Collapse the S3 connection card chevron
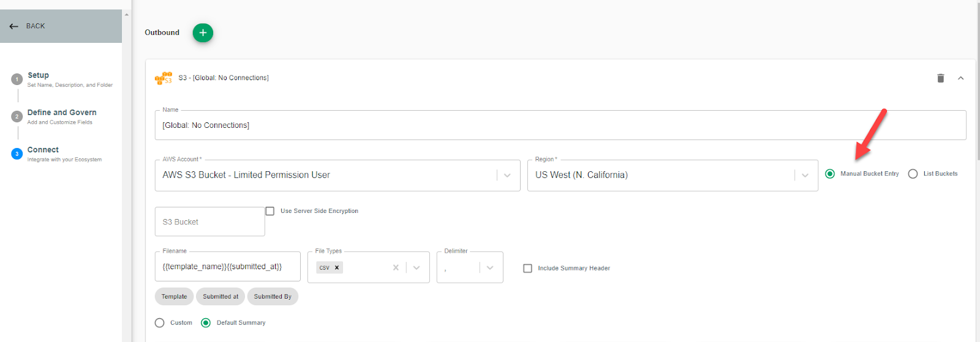980x342 pixels. click(x=960, y=78)
